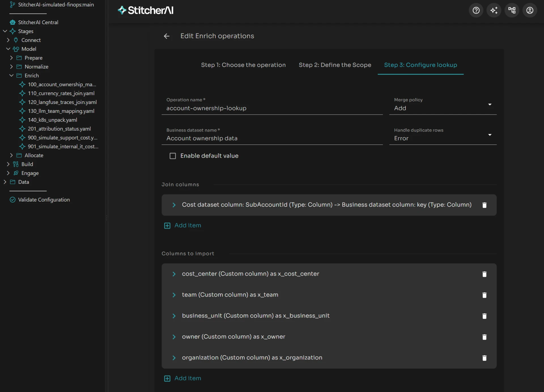The width and height of the screenshot is (544, 392).
Task: Open the AI sparkle assistant icon
Action: point(494,10)
